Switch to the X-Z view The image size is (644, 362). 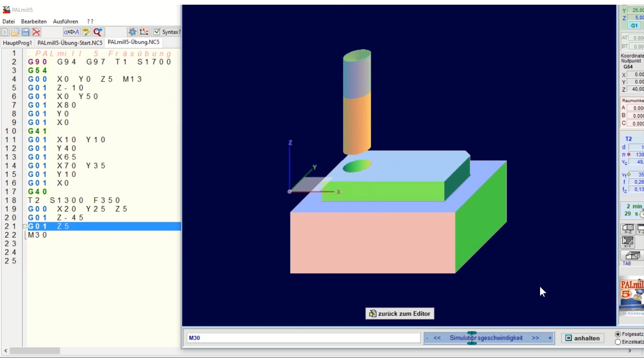(x=628, y=229)
